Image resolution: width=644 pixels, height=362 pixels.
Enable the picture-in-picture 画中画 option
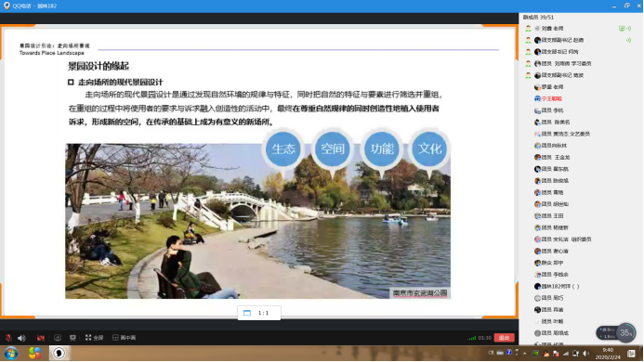pos(124,338)
